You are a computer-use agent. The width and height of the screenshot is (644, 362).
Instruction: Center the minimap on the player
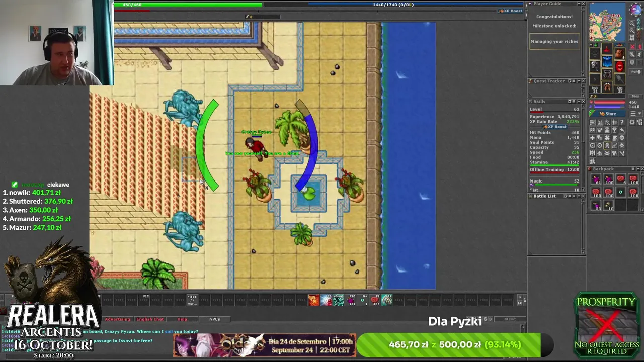tap(632, 38)
